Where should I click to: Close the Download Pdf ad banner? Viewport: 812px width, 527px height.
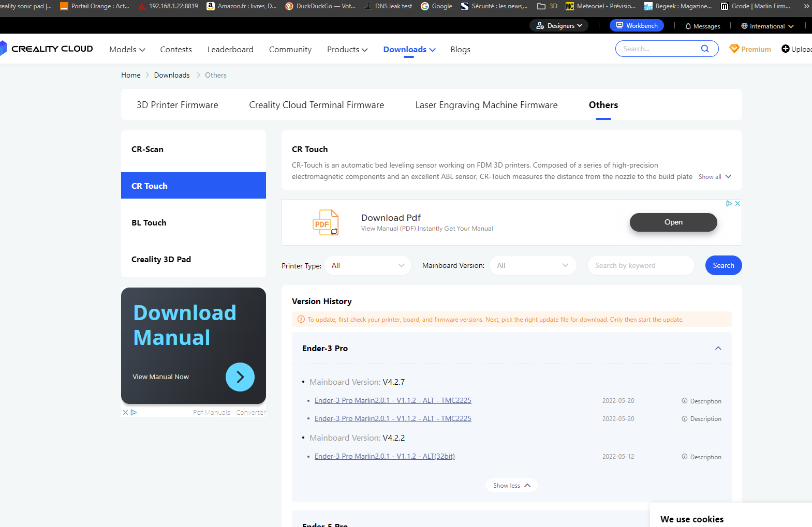click(x=737, y=204)
